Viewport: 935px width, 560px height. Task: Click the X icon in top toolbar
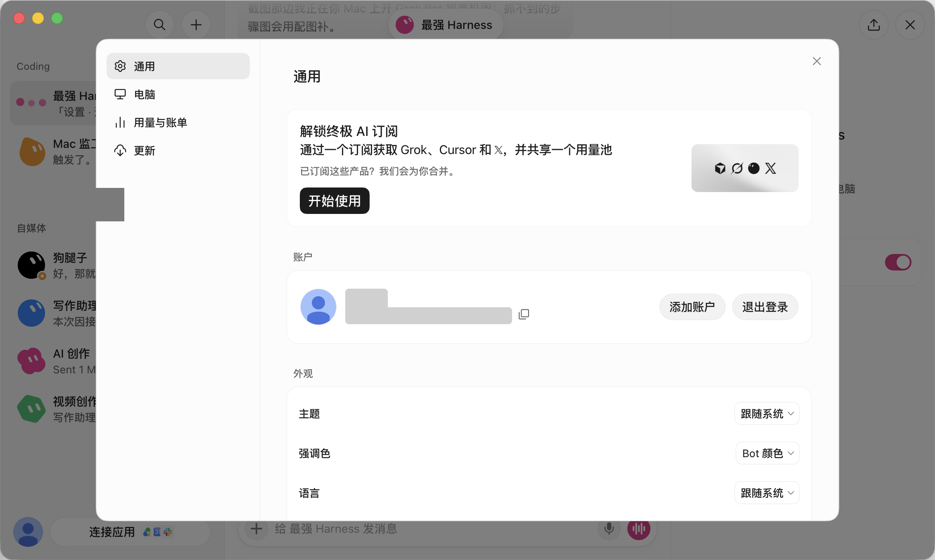tap(910, 25)
